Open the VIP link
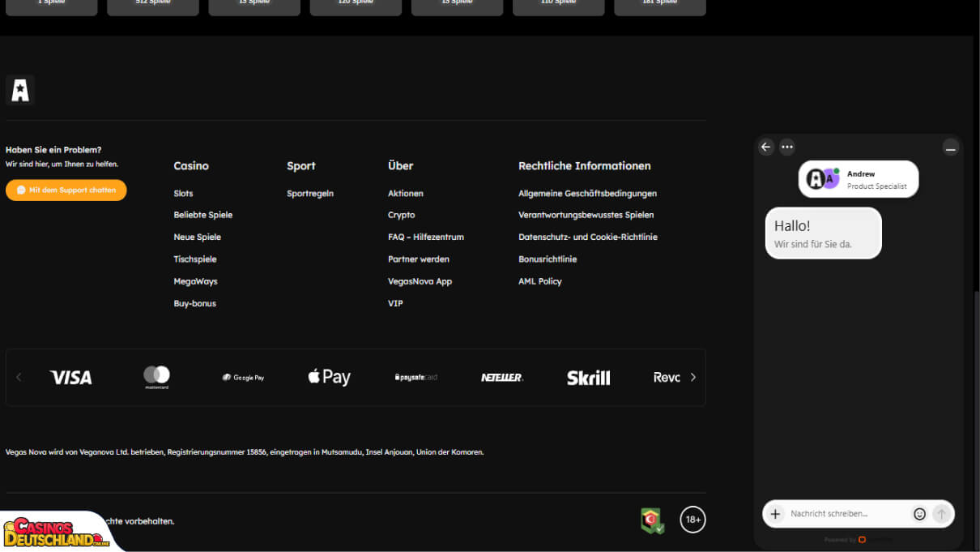This screenshot has width=980, height=552. (395, 303)
